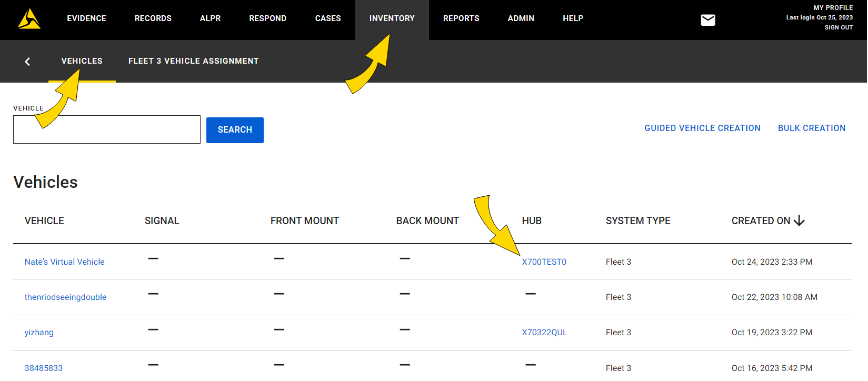Open the messages envelope icon
The width and height of the screenshot is (868, 381).
[708, 20]
